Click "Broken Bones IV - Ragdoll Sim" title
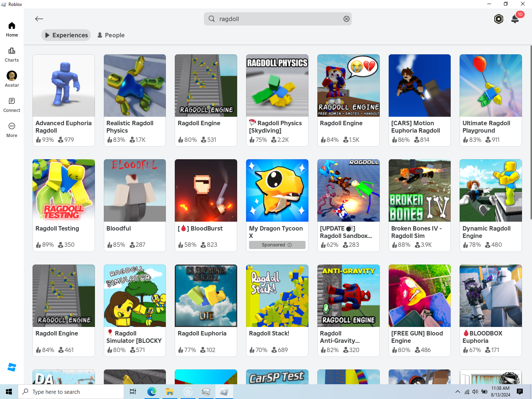This screenshot has height=399, width=532. tap(417, 232)
